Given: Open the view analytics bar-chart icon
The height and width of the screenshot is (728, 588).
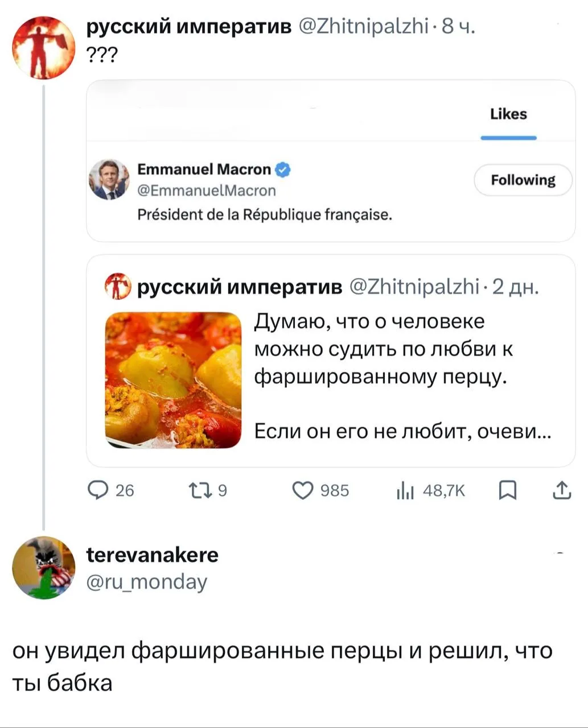Looking at the screenshot, I should (404, 490).
